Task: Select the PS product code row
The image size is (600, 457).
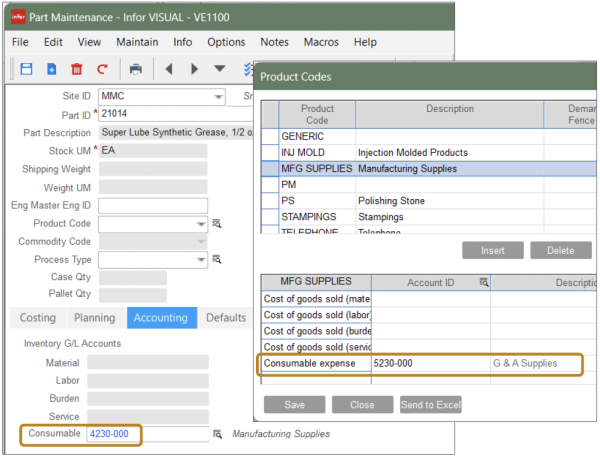Action: tap(429, 201)
